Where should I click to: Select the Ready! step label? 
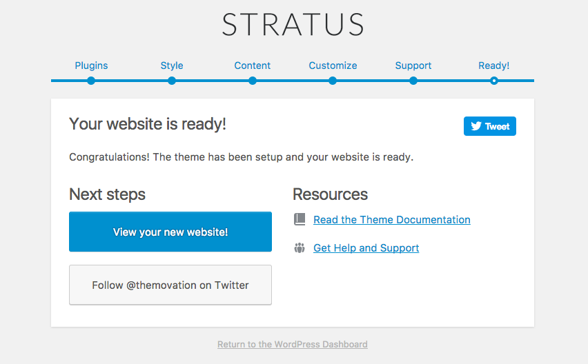tap(494, 65)
